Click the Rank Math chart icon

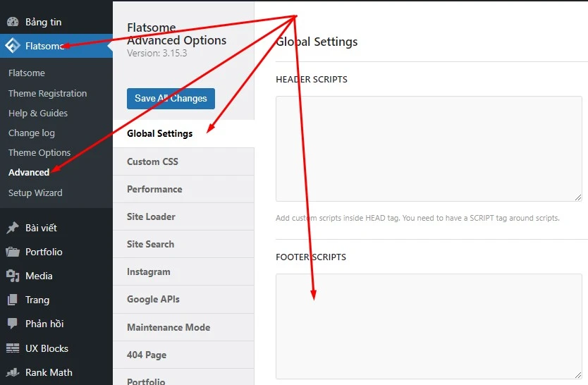point(13,372)
